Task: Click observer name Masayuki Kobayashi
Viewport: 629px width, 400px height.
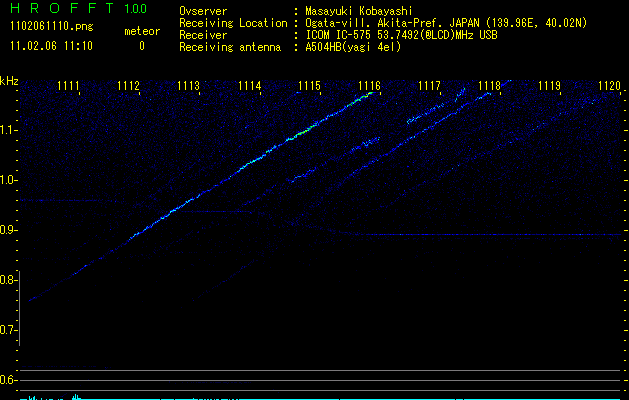Action: (x=359, y=11)
